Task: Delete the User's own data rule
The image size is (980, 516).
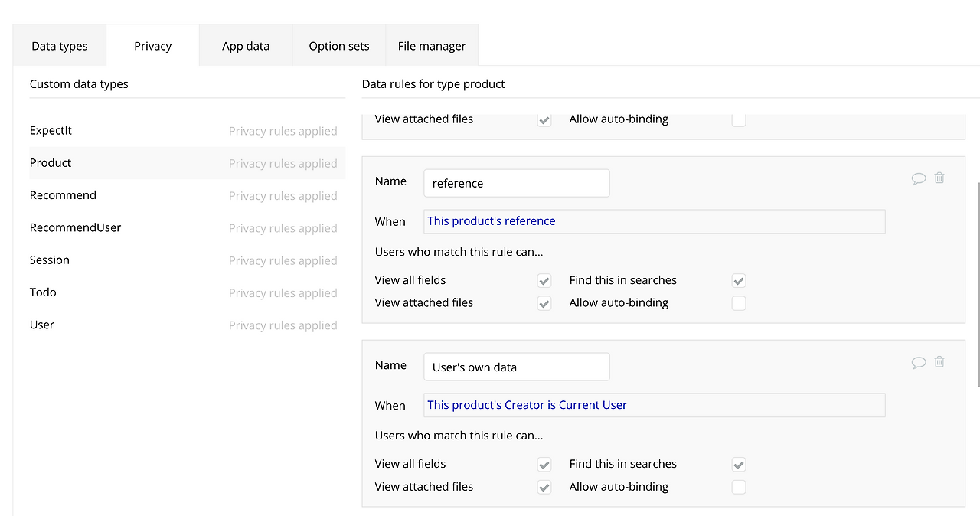Action: click(x=939, y=361)
